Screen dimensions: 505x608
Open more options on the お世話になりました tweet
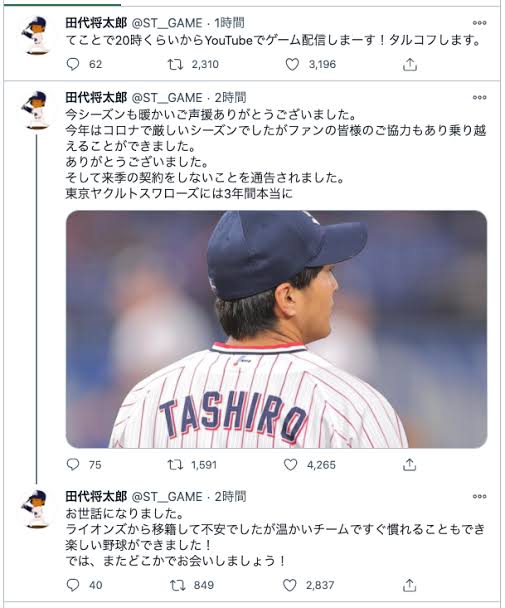click(x=479, y=496)
